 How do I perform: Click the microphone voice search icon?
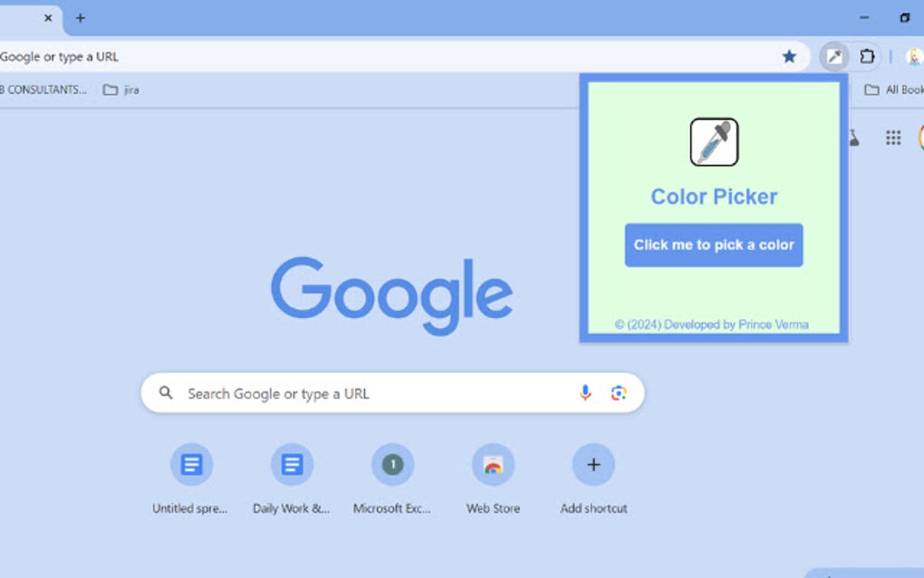point(585,392)
